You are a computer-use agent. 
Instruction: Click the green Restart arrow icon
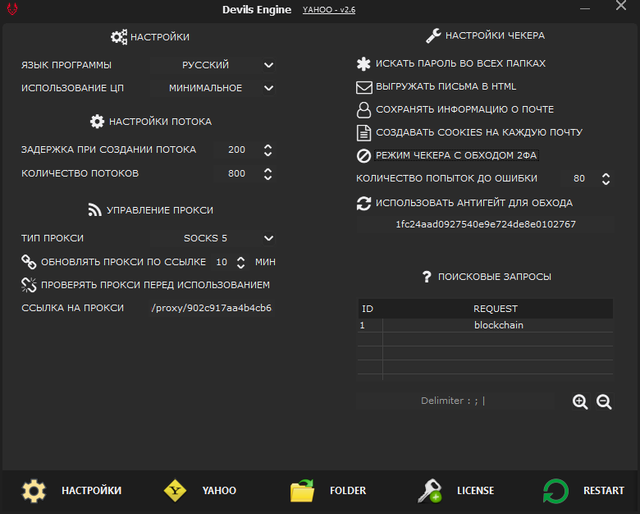pos(556,491)
